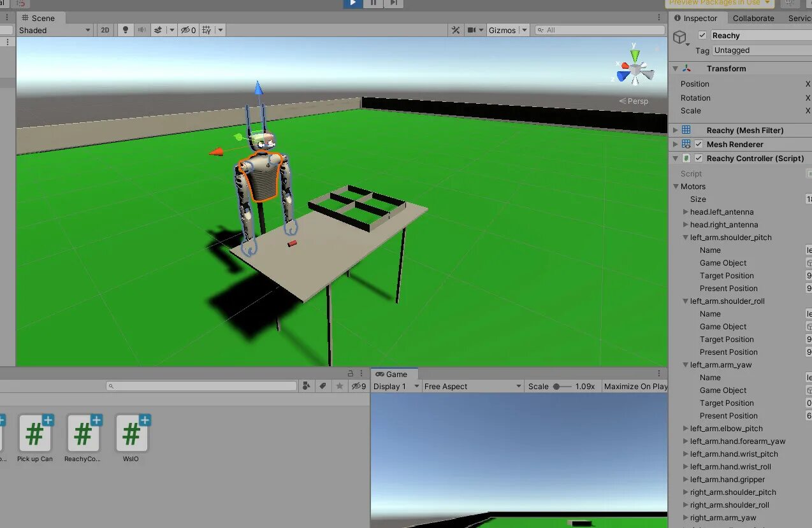Toggle the scene grid visibility icon
The image size is (812, 528).
click(x=207, y=30)
